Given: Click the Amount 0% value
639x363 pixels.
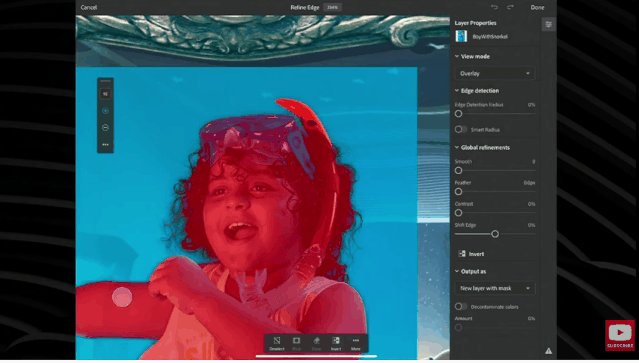Looking at the screenshot, I should tap(531, 319).
